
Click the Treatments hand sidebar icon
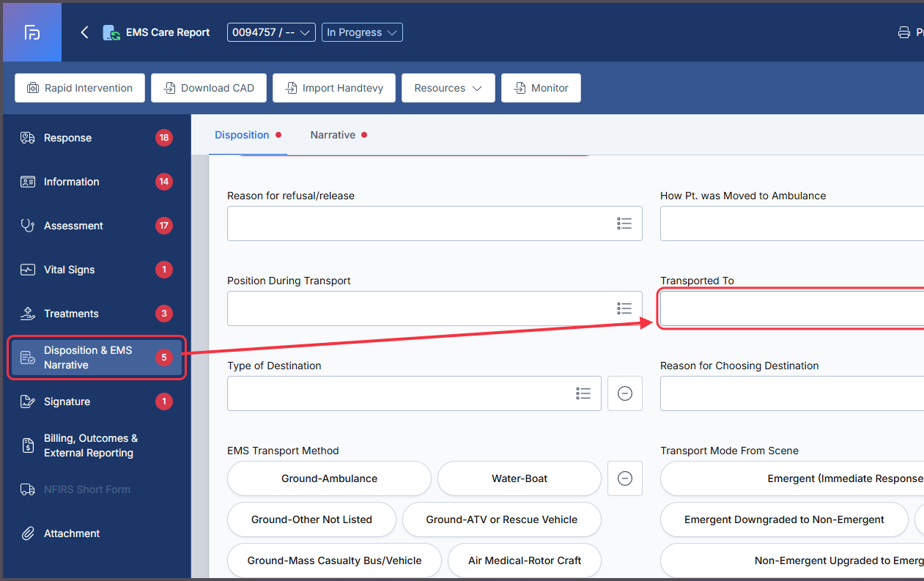pos(28,314)
